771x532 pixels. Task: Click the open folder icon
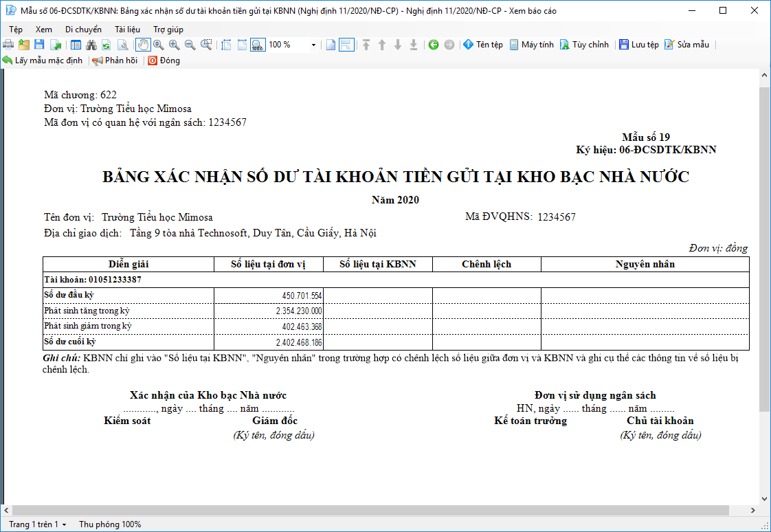[24, 45]
